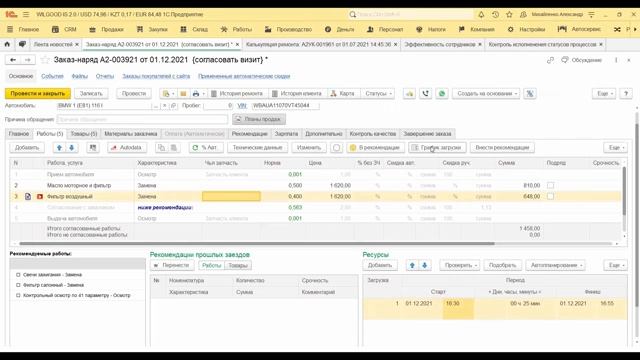This screenshot has width=640, height=360.
Task: Click the yellow folder toolbar icon
Action: 183,93
